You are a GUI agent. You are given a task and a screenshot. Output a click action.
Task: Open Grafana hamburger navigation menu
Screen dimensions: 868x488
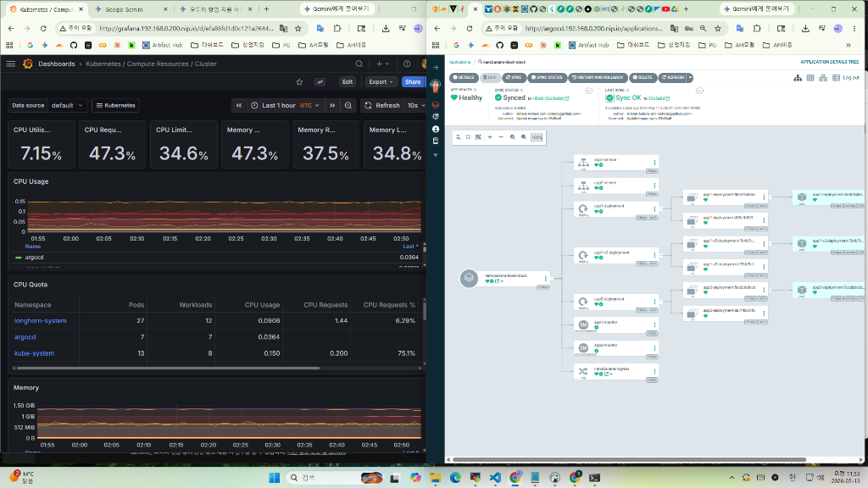(x=10, y=64)
